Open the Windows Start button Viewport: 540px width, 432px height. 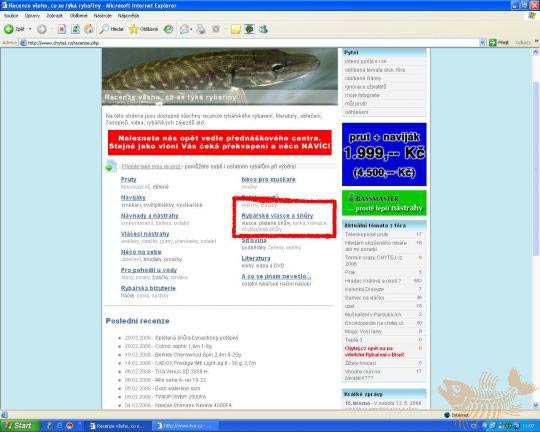coord(21,426)
